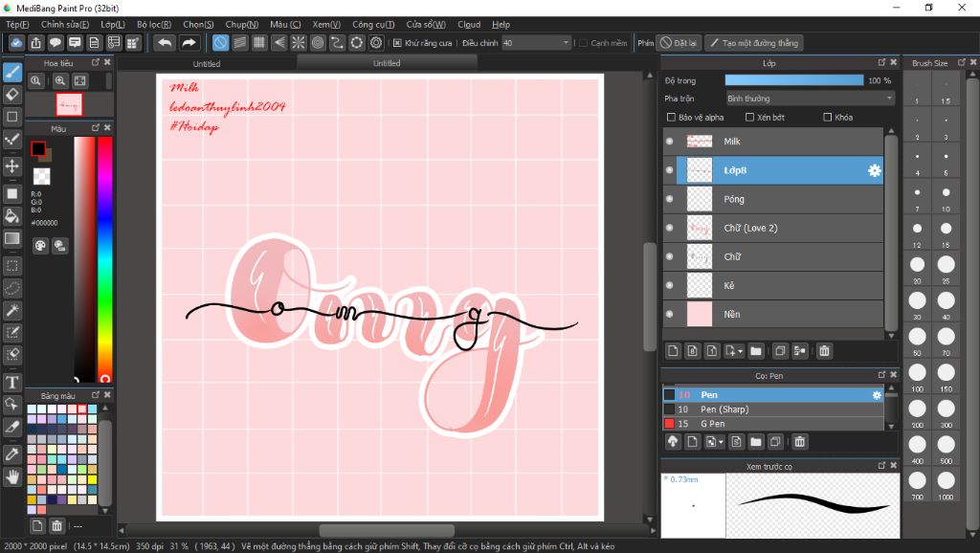980x553 pixels.
Task: Click brush preview stroke area
Action: pyautogui.click(x=813, y=505)
